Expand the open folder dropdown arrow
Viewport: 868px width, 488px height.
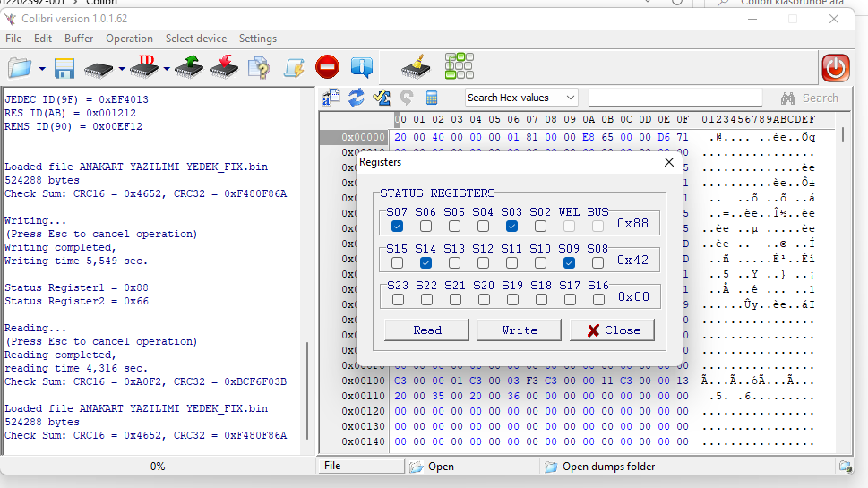[42, 69]
